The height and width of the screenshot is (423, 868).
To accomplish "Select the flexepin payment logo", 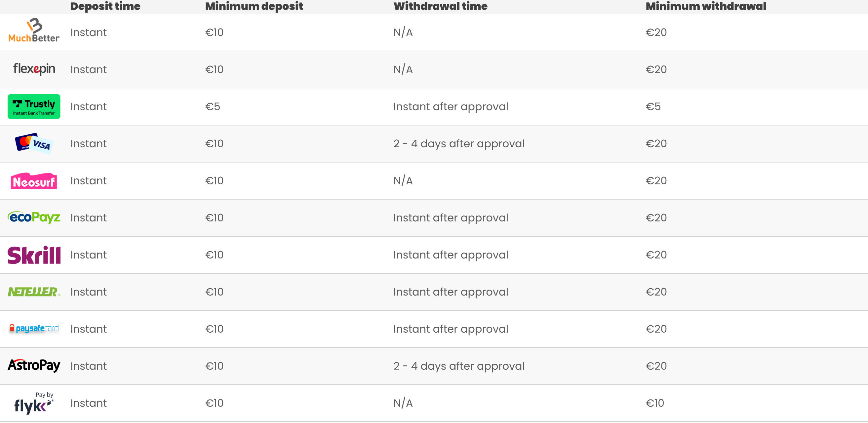I will [x=34, y=69].
